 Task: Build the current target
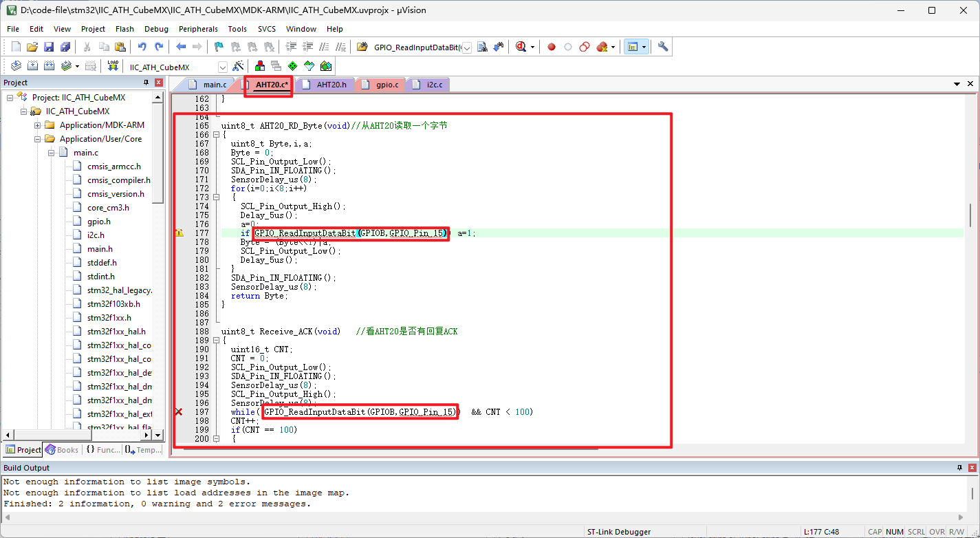tap(32, 65)
